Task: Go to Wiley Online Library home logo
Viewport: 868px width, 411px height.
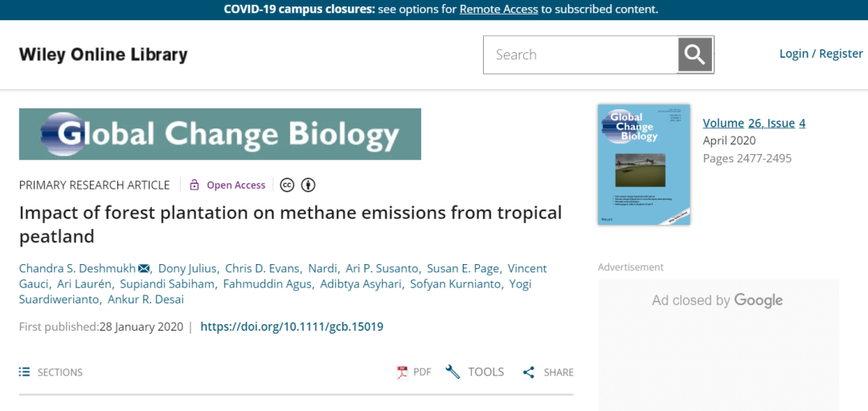Action: (104, 55)
